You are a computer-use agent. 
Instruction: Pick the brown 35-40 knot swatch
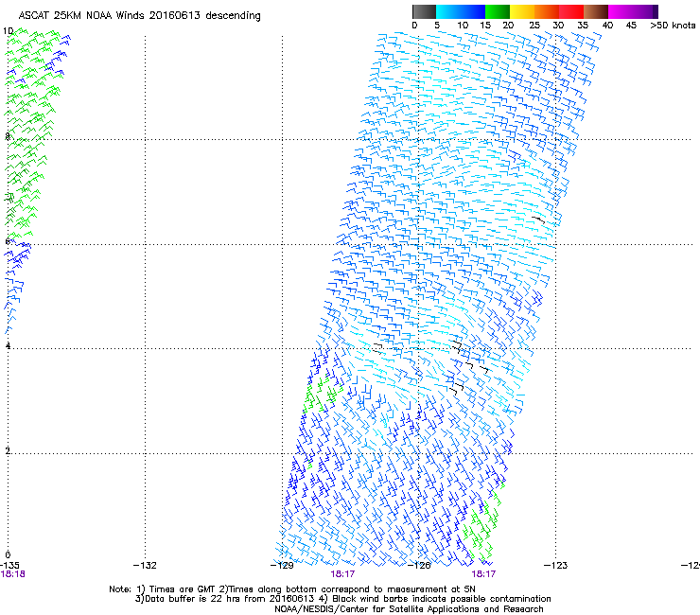coord(596,11)
